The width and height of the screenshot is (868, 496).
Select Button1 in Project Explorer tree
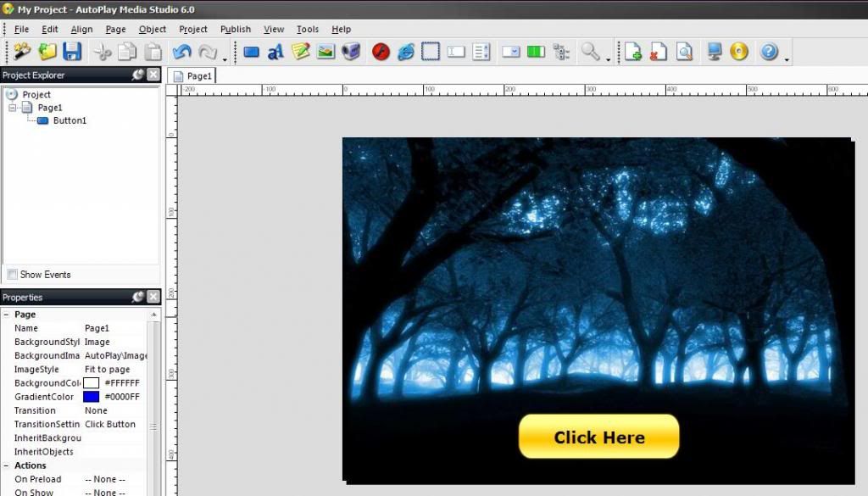pos(70,120)
